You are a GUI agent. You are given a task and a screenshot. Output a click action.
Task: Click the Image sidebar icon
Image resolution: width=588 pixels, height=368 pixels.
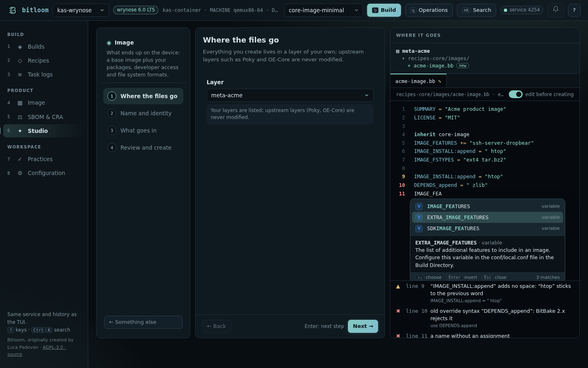[x=20, y=103]
